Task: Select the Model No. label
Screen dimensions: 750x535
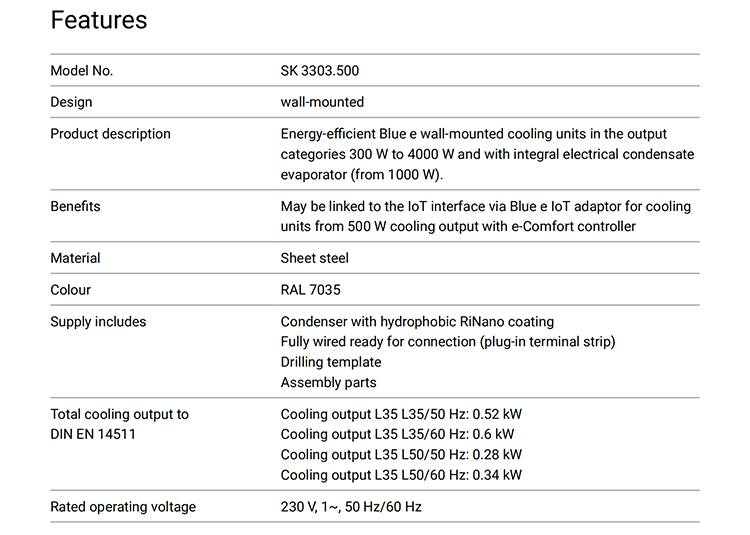Action: (81, 71)
